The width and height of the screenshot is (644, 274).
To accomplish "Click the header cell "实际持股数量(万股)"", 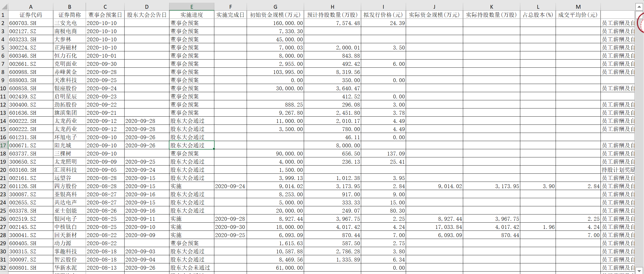I will tap(492, 15).
